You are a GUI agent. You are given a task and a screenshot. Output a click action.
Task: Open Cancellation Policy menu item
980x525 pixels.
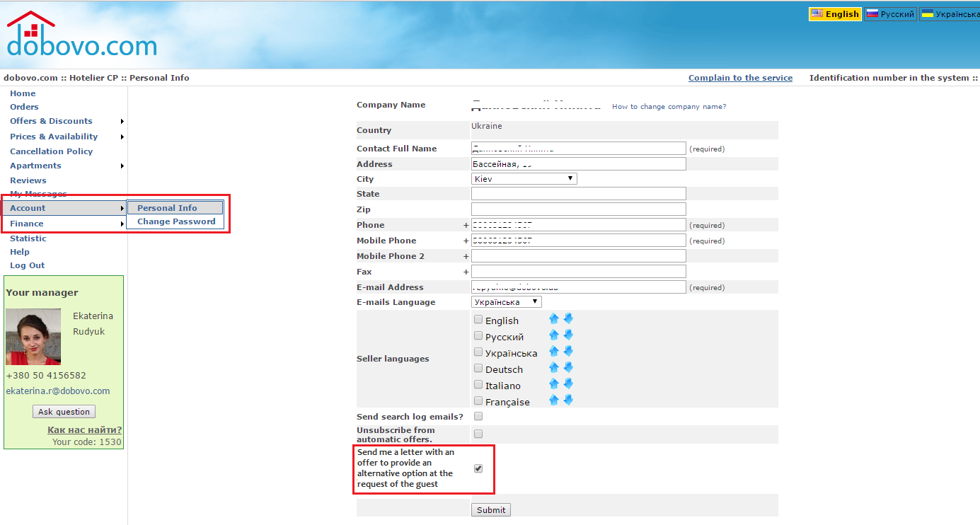pyautogui.click(x=51, y=151)
